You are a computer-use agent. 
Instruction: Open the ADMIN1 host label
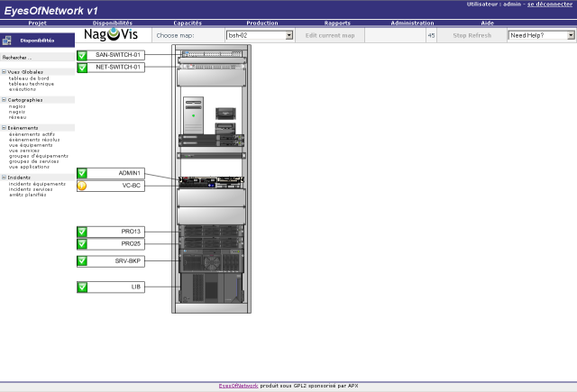pyautogui.click(x=115, y=173)
